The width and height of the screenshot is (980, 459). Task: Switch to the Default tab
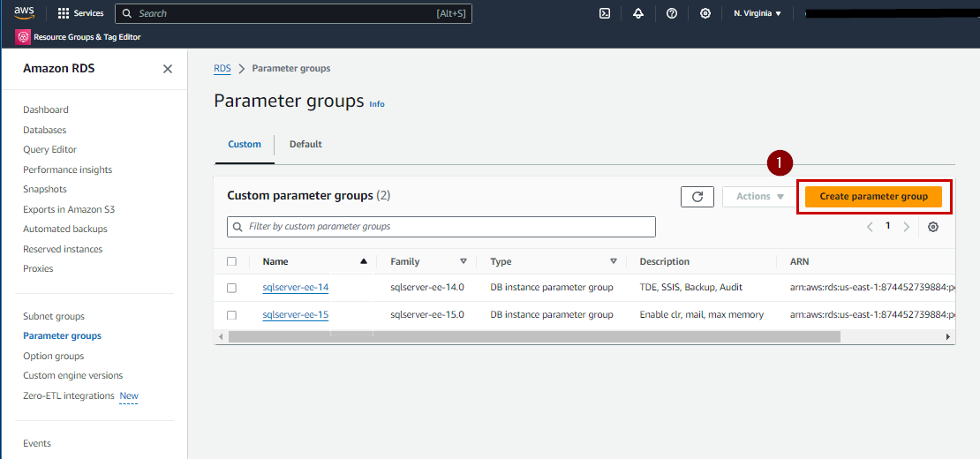tap(305, 144)
